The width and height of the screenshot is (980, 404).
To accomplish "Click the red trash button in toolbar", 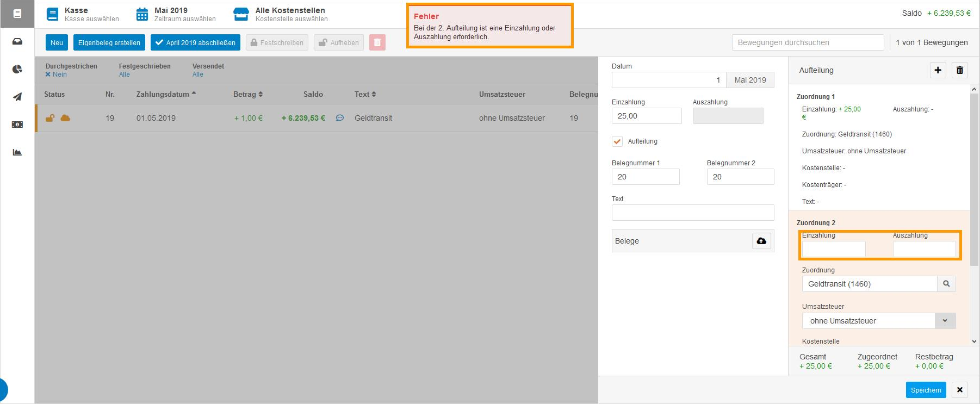I will point(377,42).
